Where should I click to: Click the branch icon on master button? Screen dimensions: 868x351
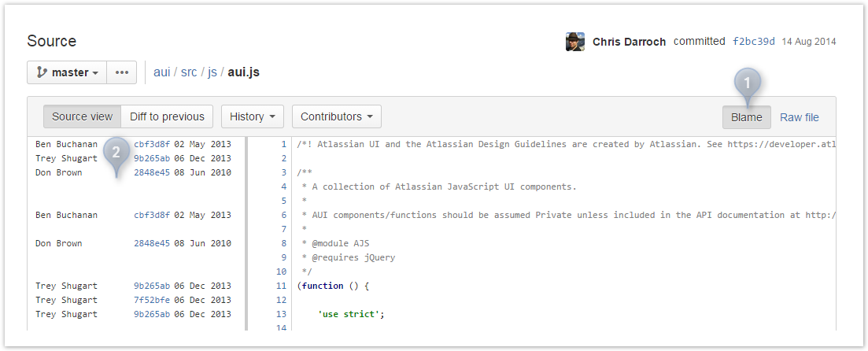pyautogui.click(x=42, y=72)
